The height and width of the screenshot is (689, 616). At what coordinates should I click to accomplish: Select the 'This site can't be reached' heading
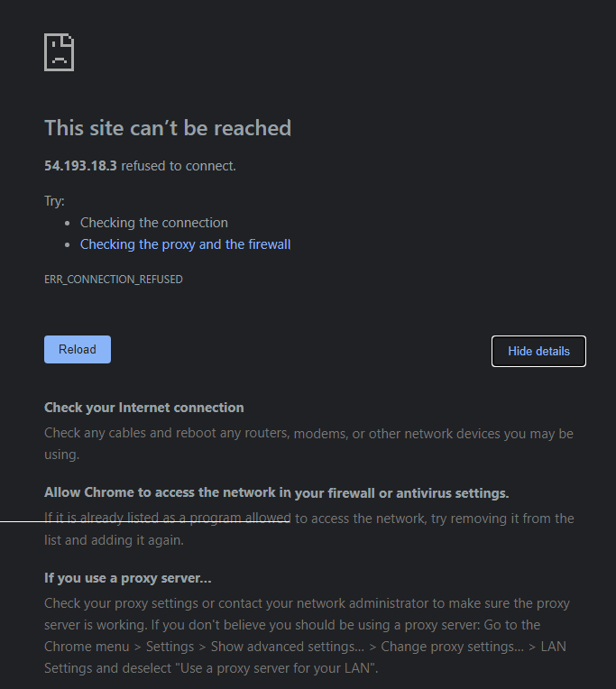(x=168, y=128)
